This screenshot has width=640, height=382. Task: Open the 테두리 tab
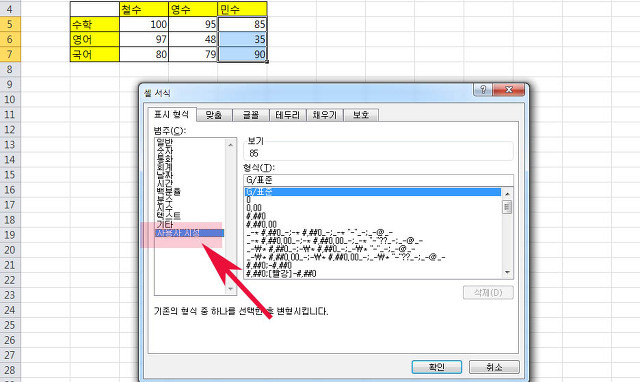287,115
